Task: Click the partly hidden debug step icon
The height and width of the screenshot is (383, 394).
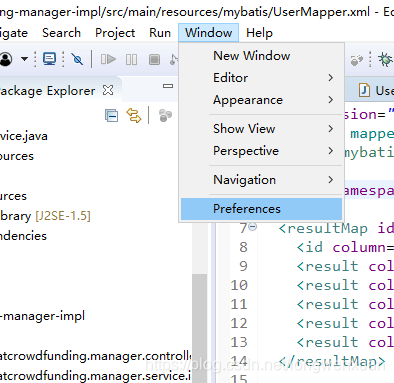Action: 174,60
